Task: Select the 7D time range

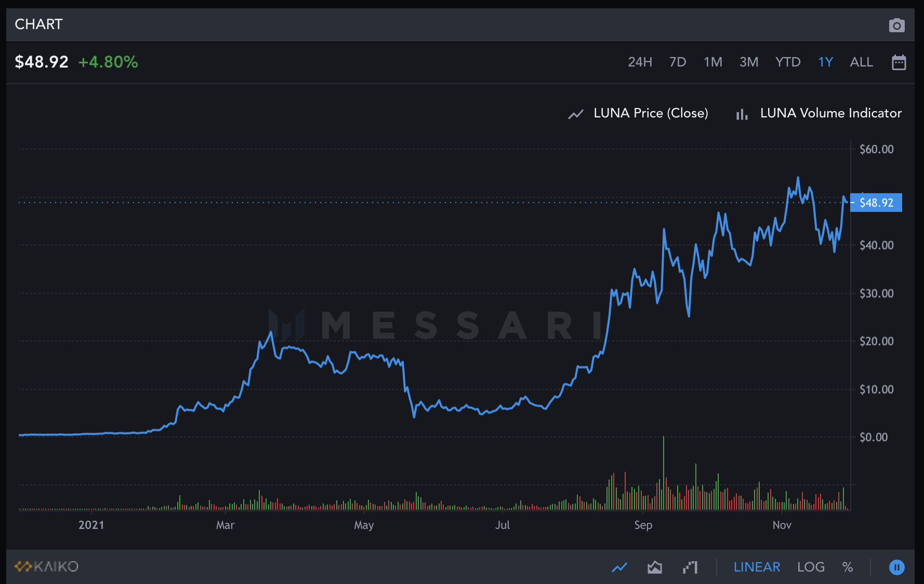Action: (x=678, y=62)
